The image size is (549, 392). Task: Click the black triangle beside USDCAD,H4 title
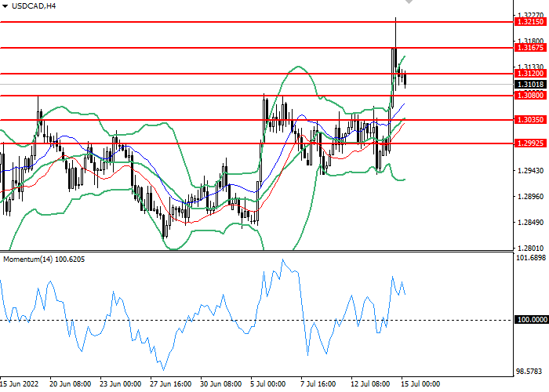pyautogui.click(x=5, y=6)
